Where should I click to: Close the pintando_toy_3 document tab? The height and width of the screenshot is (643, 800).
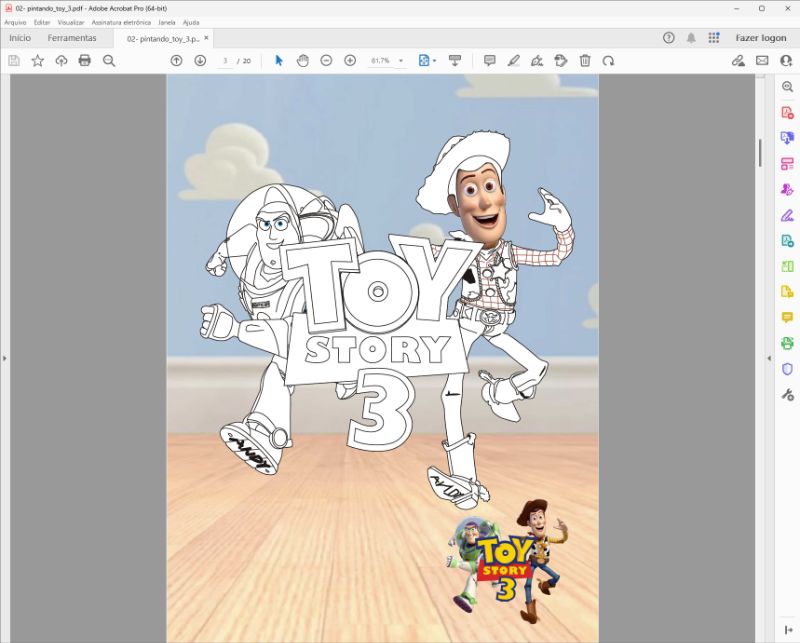click(207, 38)
